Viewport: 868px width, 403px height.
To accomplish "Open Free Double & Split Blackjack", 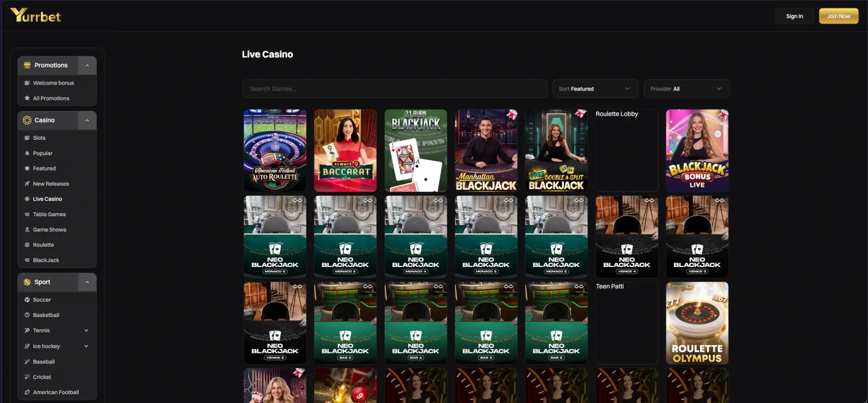I will point(557,150).
